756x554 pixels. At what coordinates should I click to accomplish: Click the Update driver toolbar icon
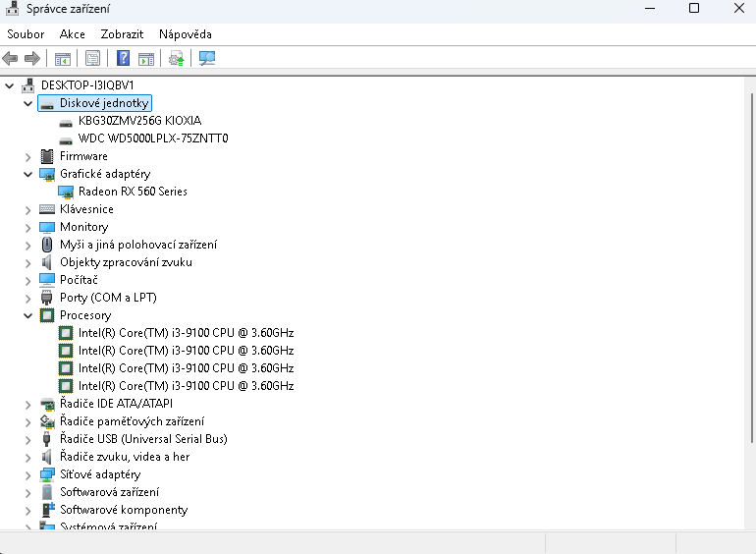pos(176,59)
